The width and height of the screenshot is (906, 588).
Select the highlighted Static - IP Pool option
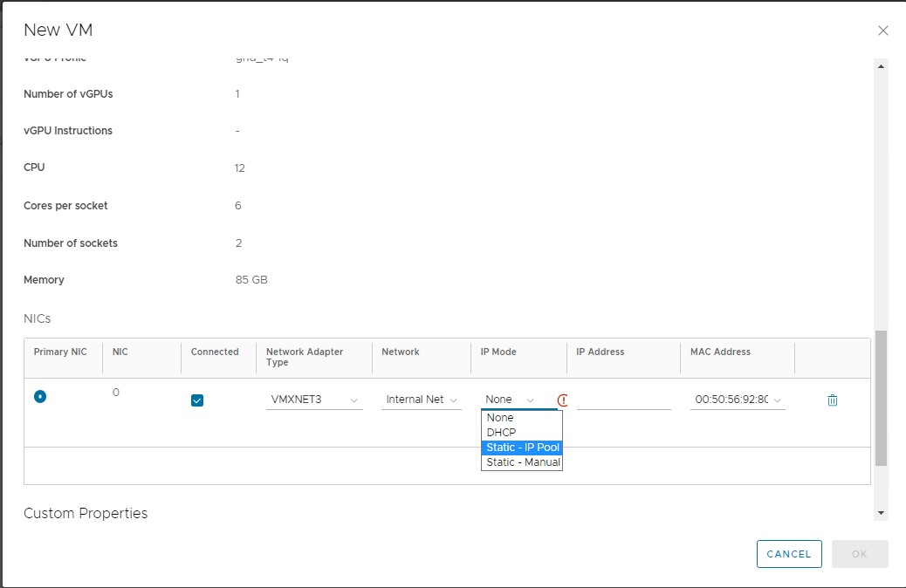click(x=521, y=447)
